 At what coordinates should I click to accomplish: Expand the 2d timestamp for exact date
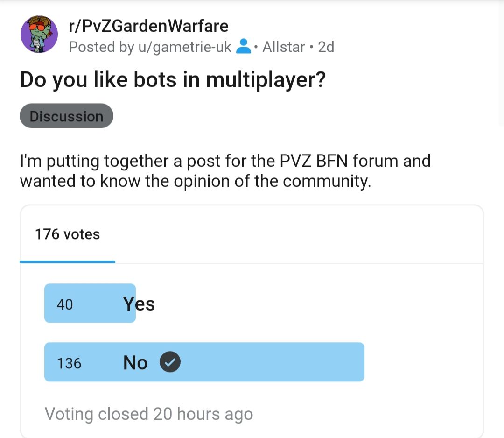(x=326, y=47)
